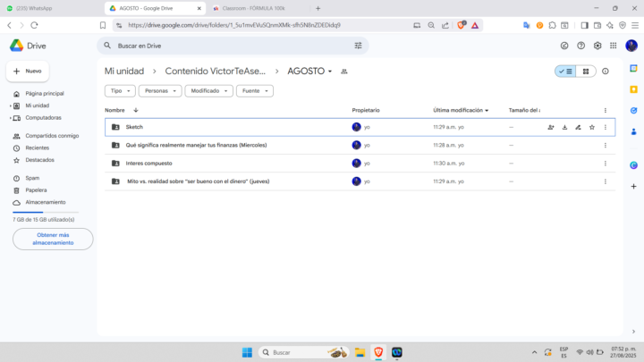Open the Personas filter dropdown
Image resolution: width=644 pixels, height=362 pixels.
click(x=160, y=90)
